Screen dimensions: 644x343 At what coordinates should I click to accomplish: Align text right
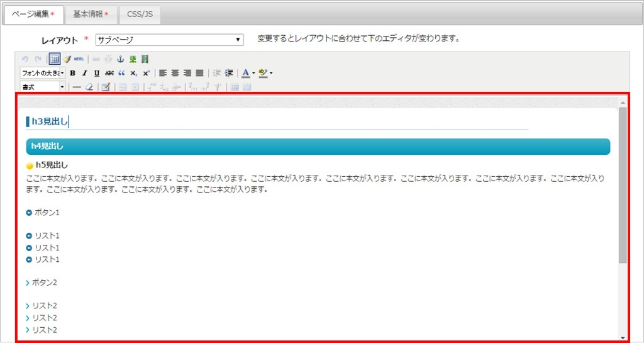[x=187, y=73]
